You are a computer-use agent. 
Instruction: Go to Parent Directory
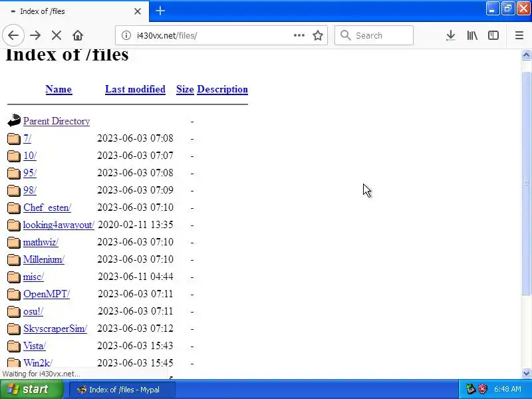point(57,121)
